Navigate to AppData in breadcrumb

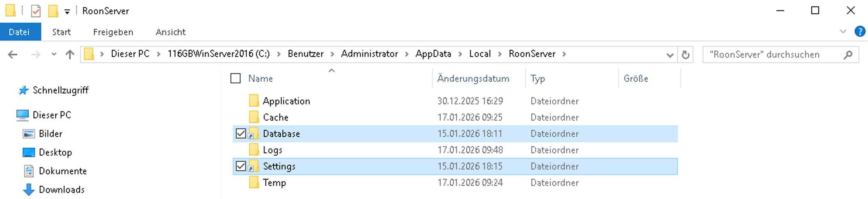coord(433,54)
